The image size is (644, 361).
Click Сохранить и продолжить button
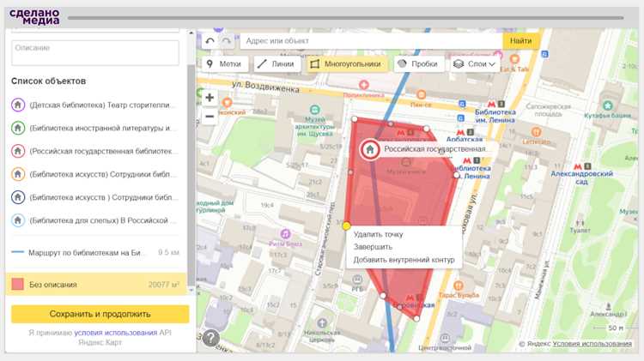[100, 314]
